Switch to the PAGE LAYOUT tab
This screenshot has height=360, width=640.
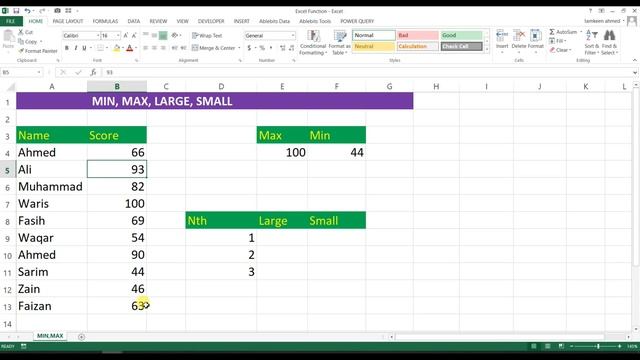point(68,21)
